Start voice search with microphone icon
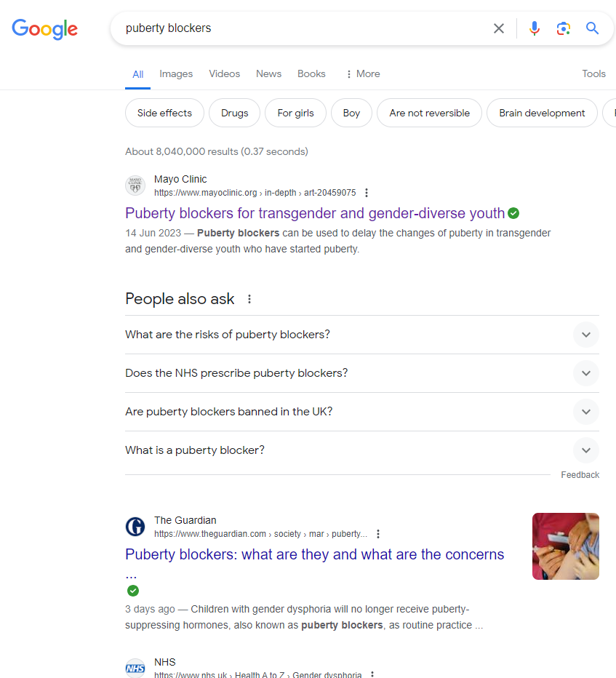 point(535,28)
